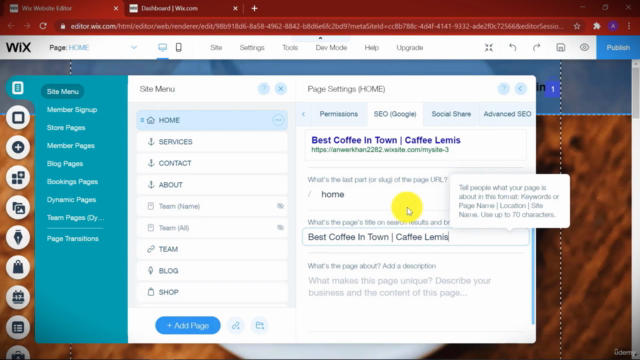640x360 pixels.
Task: Select the CONTACT page item
Action: (212, 163)
